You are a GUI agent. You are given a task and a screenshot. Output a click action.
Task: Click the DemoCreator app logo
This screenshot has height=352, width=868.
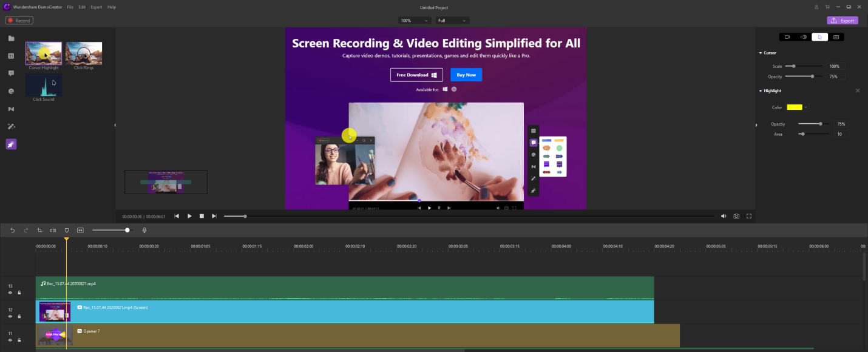pos(6,7)
